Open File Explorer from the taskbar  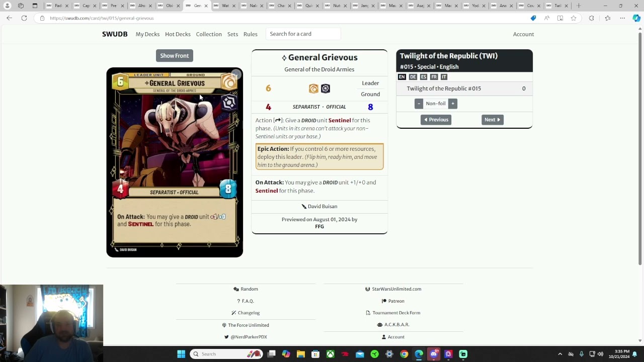(x=301, y=354)
